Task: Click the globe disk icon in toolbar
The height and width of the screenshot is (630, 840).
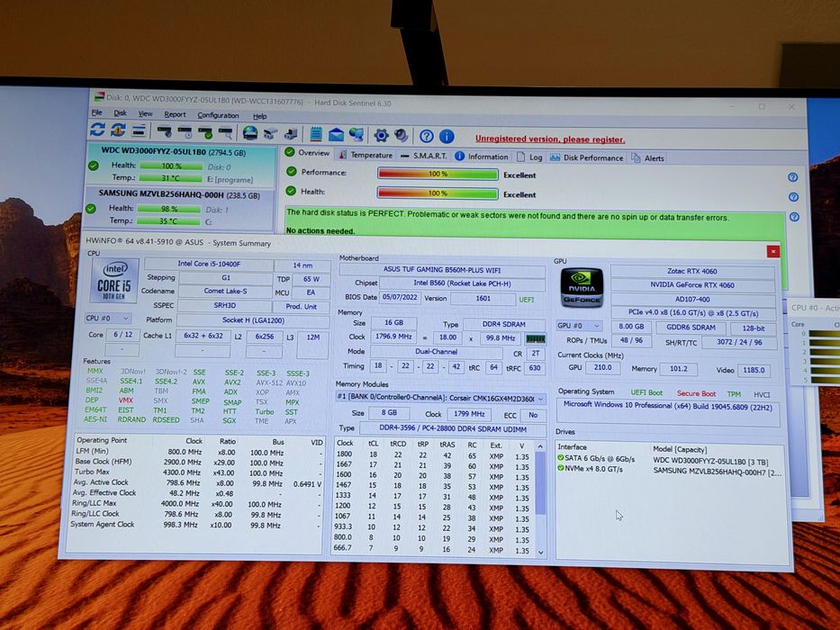Action: pyautogui.click(x=249, y=132)
